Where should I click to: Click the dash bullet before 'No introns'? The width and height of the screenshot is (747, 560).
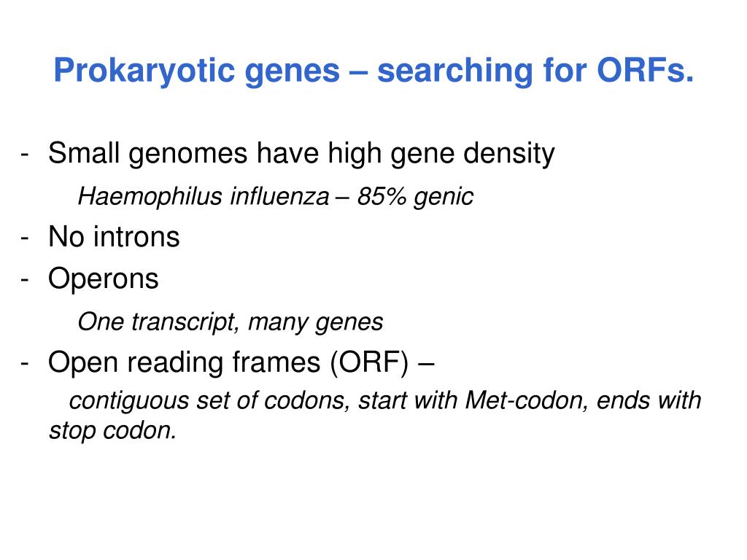coord(25,238)
